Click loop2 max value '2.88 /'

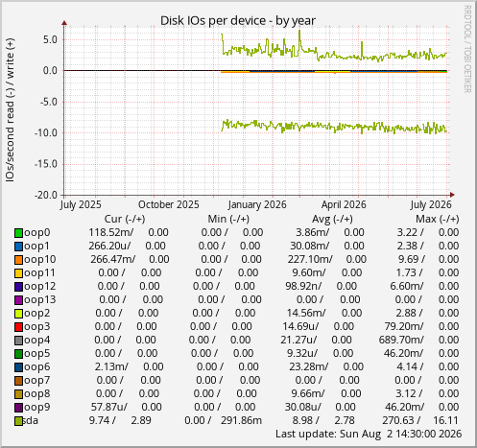409,313
